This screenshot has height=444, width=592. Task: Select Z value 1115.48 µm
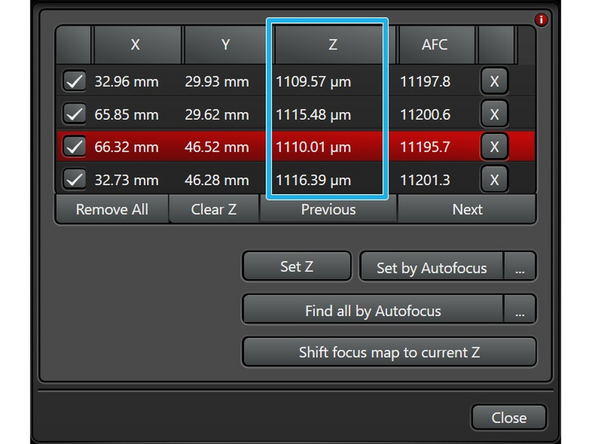313,114
